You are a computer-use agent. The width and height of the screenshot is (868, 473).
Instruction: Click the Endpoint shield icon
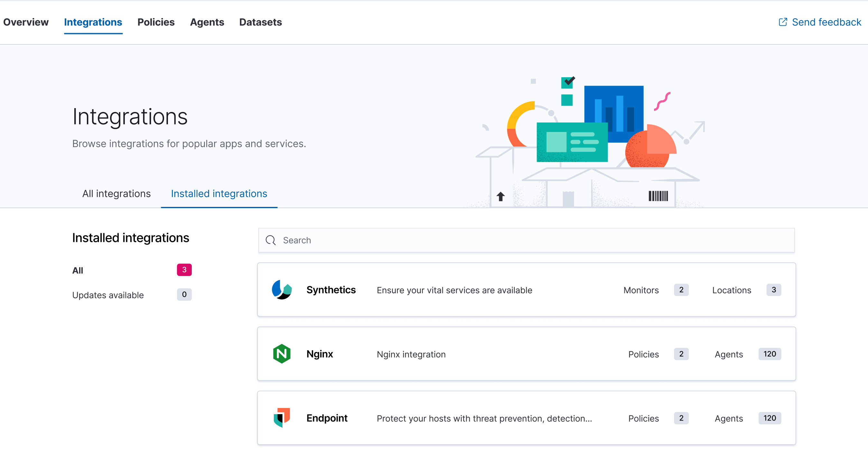pos(282,418)
